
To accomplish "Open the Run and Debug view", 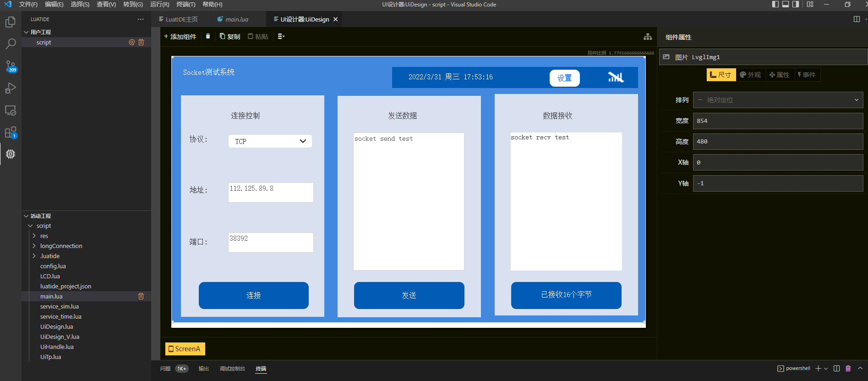I will click(10, 88).
